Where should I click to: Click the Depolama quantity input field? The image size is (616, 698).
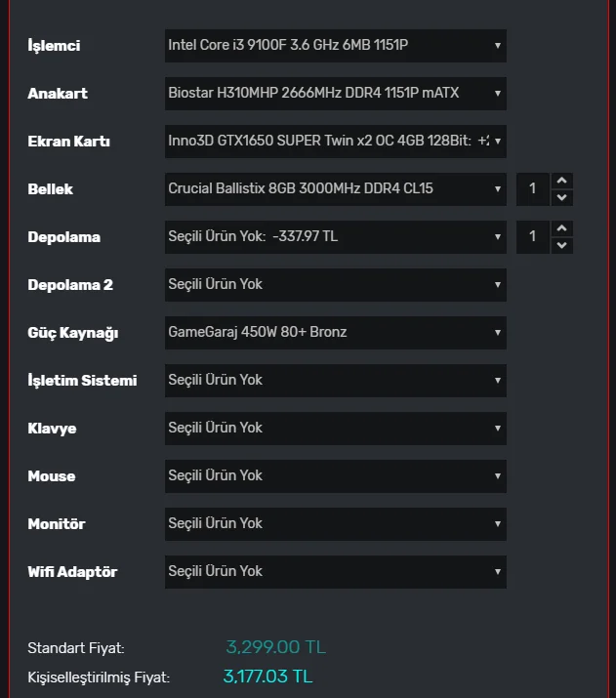[x=533, y=236]
